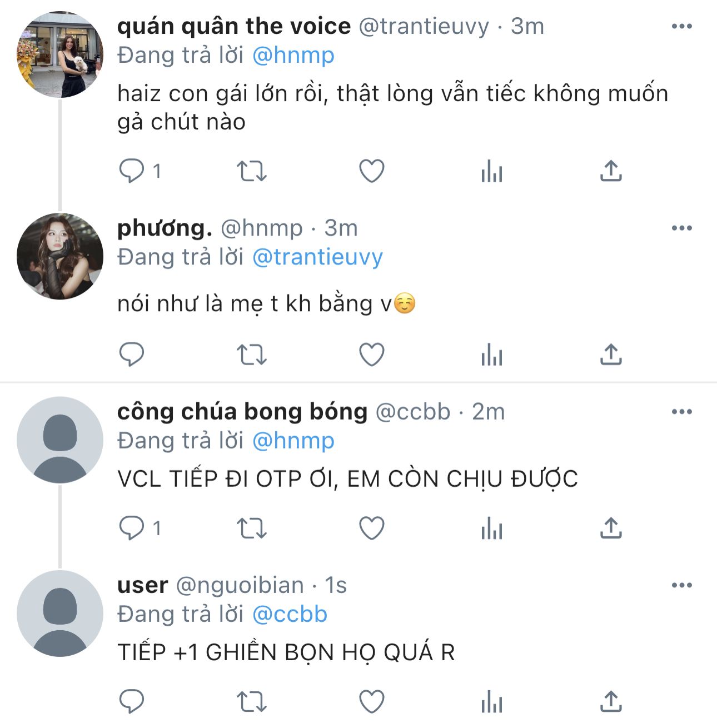
Task: Open the @trantieuvy mention link in phương's reply
Action: pyautogui.click(x=317, y=257)
